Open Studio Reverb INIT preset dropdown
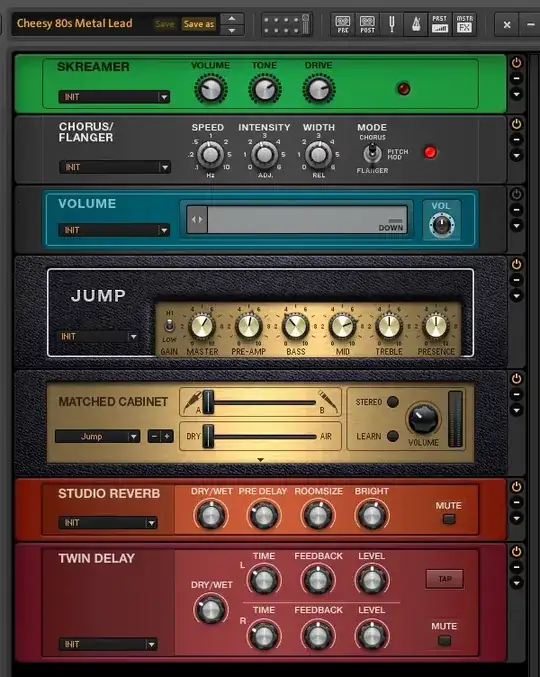Screen dimensions: 540x677 (108, 523)
